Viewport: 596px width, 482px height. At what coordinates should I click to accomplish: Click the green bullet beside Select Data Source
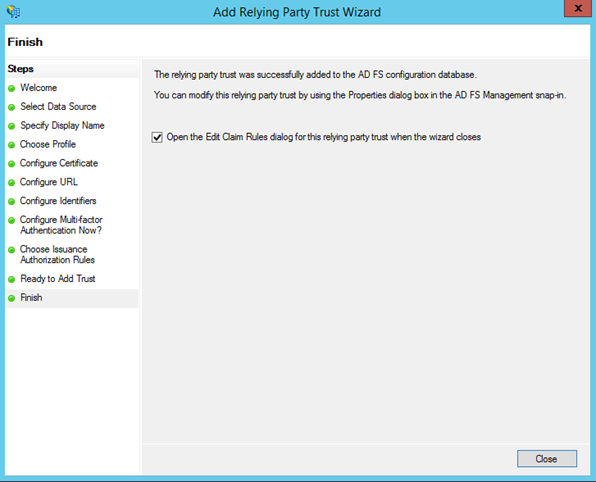pos(11,107)
